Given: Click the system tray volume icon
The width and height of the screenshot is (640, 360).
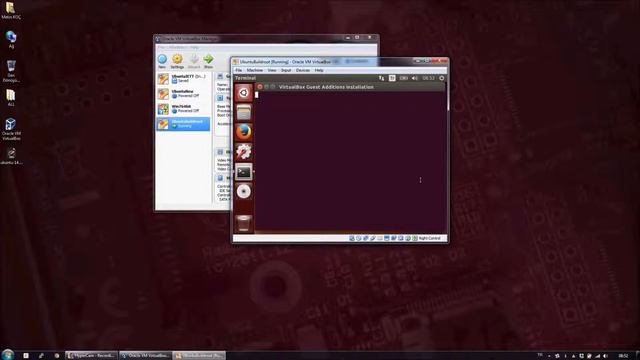Looking at the screenshot, I should [x=605, y=356].
